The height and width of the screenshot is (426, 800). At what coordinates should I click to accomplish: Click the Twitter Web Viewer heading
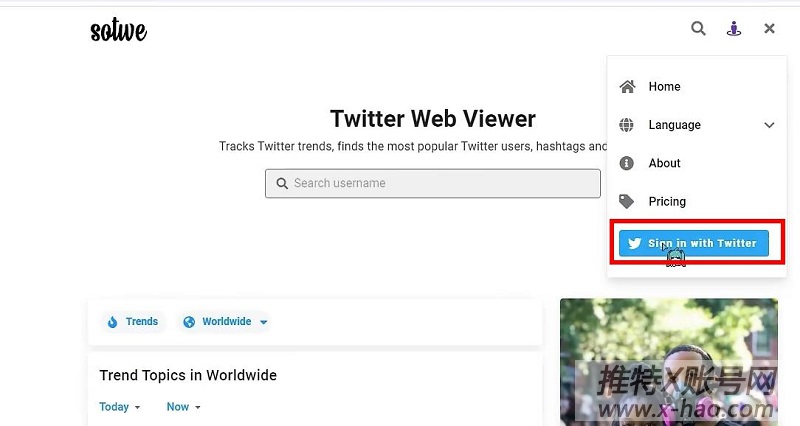[x=433, y=119]
